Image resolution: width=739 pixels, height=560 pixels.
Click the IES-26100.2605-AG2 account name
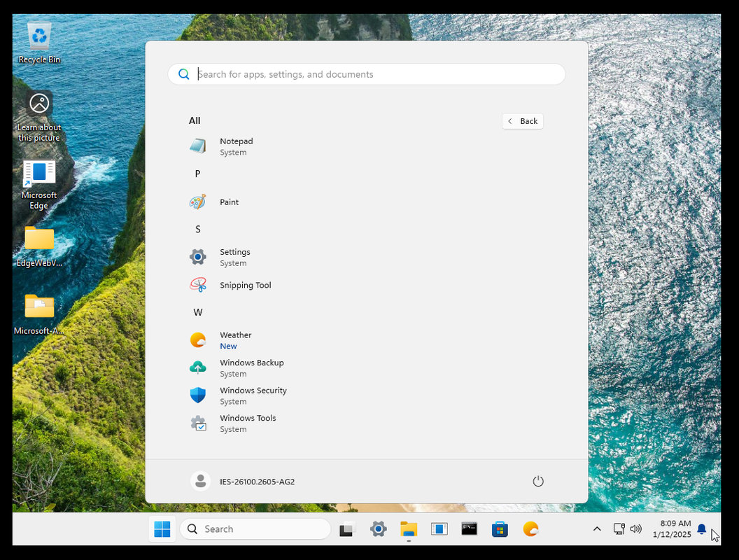pyautogui.click(x=258, y=482)
